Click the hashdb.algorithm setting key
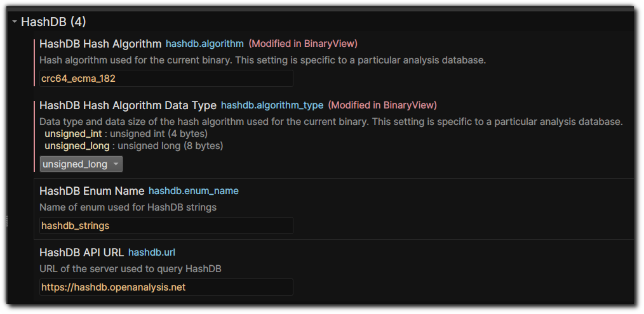This screenshot has height=314, width=644. tap(205, 44)
